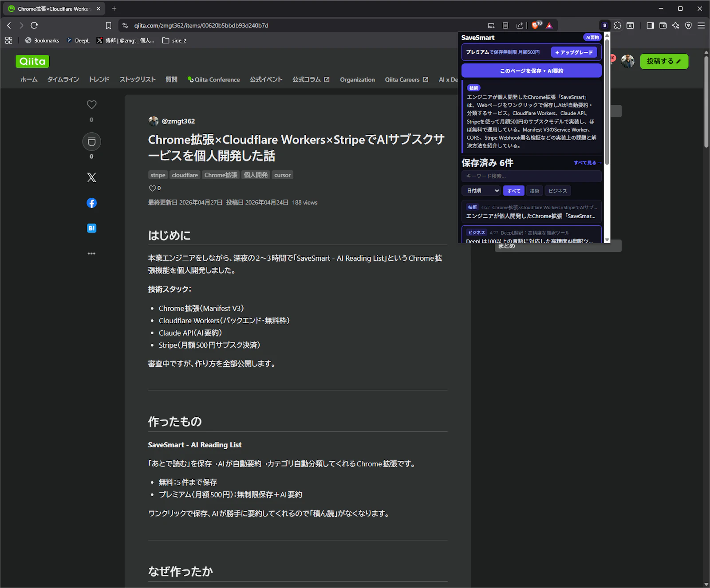Click the Brave Rewards triangle icon
710x588 pixels.
(x=549, y=25)
